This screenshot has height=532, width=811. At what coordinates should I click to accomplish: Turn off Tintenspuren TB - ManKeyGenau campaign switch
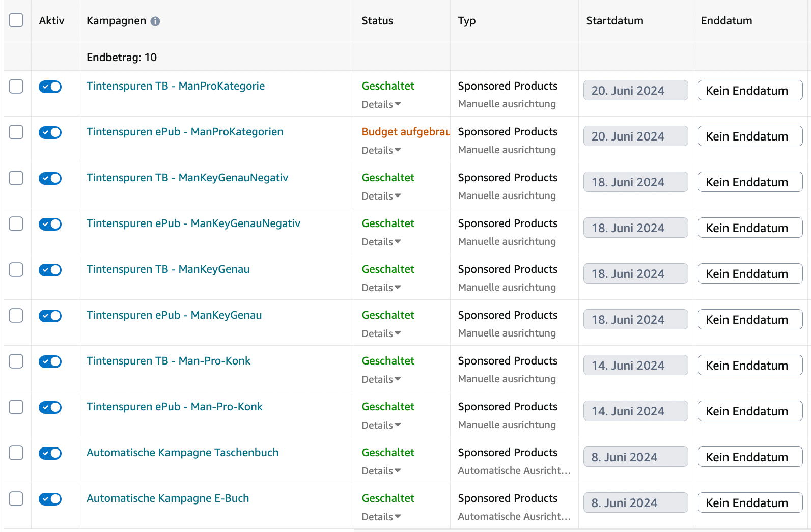click(50, 270)
